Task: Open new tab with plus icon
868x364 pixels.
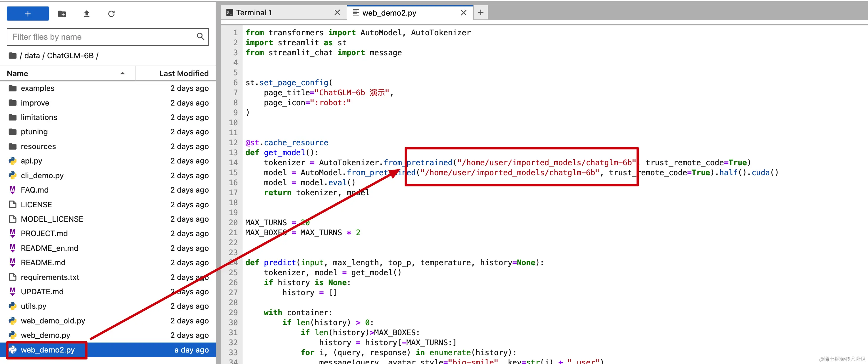Action: click(480, 13)
